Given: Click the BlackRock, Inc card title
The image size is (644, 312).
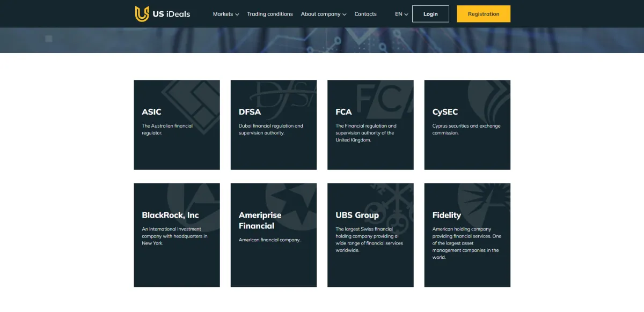Looking at the screenshot, I should click(x=170, y=215).
